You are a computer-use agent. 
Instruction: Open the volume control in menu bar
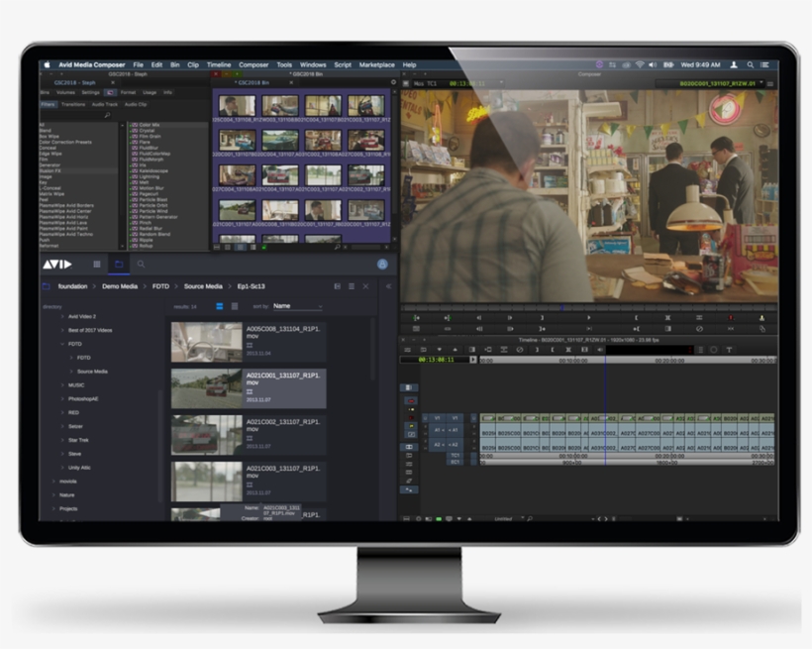[653, 64]
